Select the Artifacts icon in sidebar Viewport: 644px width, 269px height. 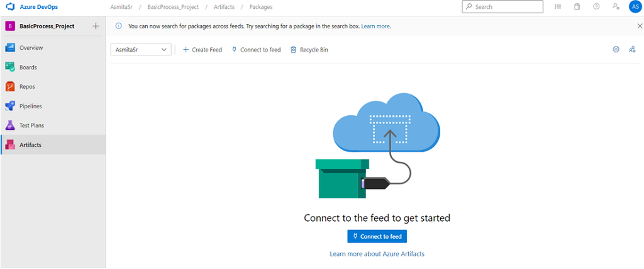[10, 145]
